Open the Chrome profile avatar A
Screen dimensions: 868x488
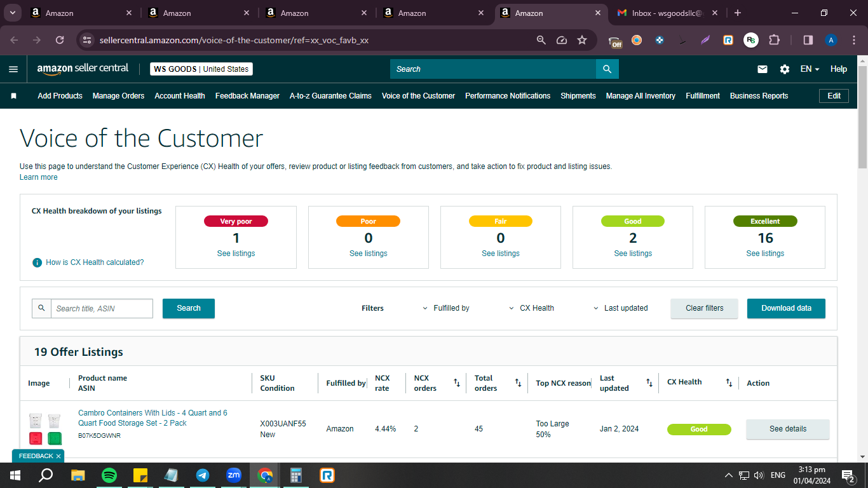pyautogui.click(x=831, y=40)
